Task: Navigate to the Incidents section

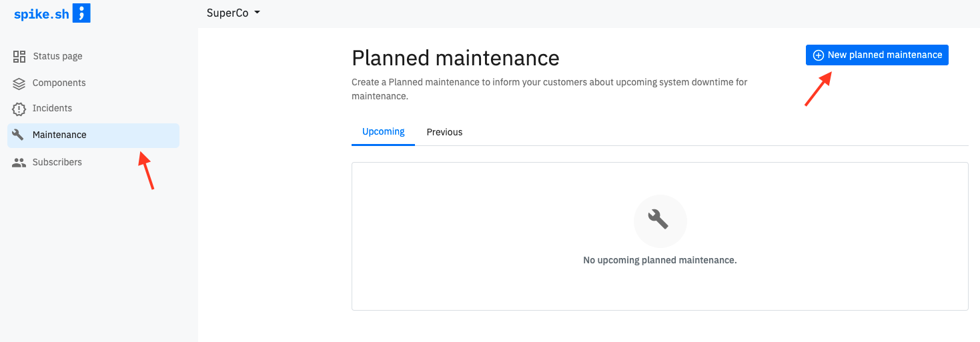Action: coord(52,108)
